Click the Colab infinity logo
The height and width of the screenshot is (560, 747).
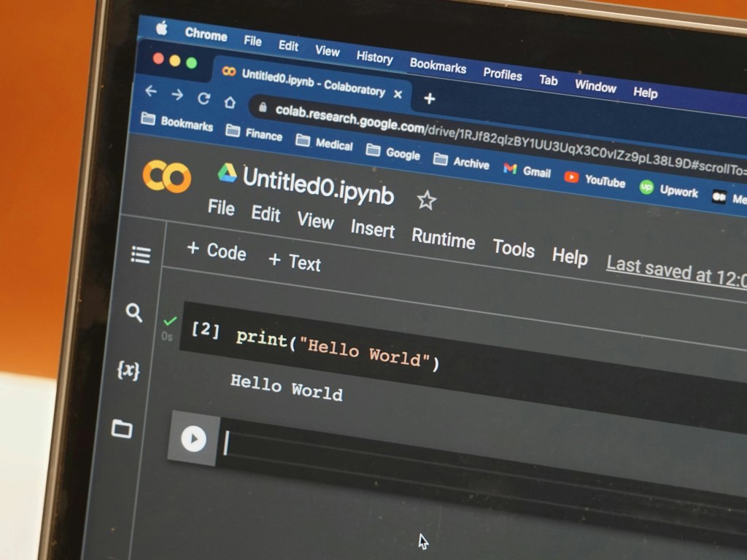coord(167,178)
